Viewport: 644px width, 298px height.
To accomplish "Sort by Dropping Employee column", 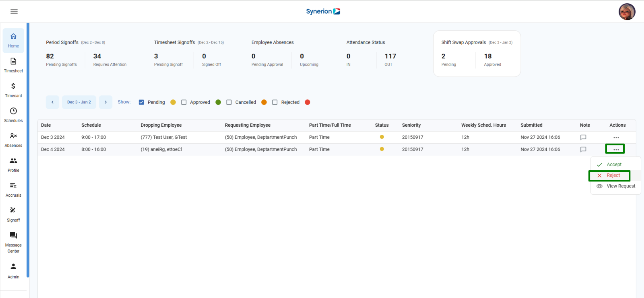I will 161,125.
